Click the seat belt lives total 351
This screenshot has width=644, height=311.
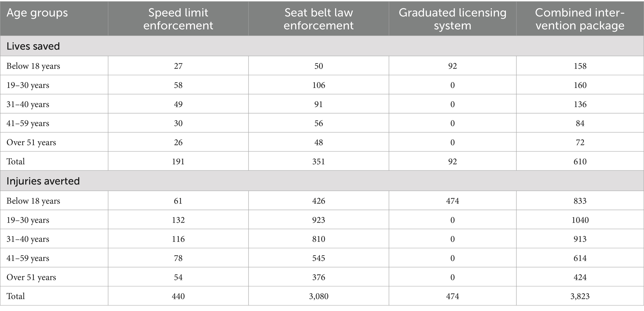(x=319, y=161)
